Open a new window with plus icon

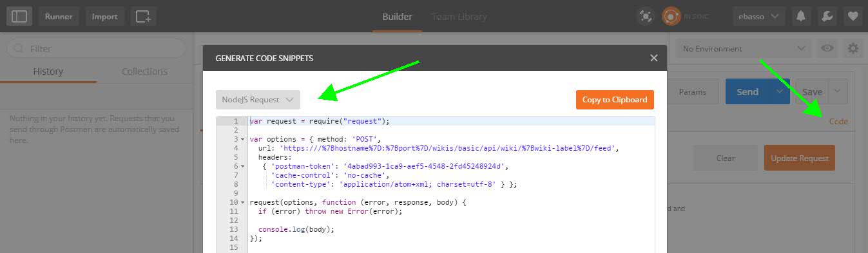click(x=143, y=16)
